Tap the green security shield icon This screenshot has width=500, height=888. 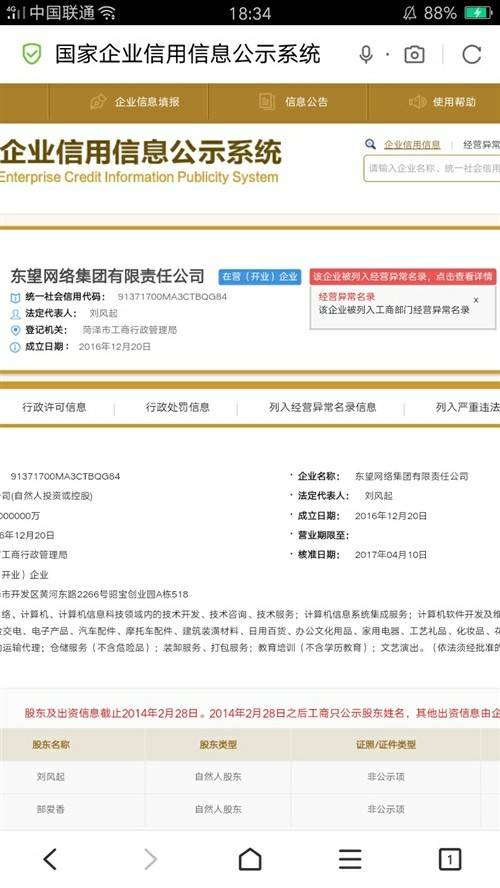pyautogui.click(x=32, y=54)
